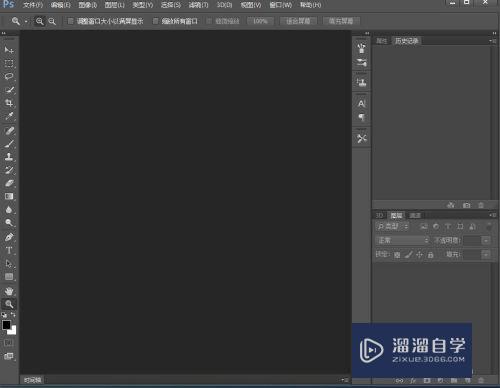Screen dimensions: 500x388
Task: Switch to the 时间轴 tab
Action: point(33,380)
